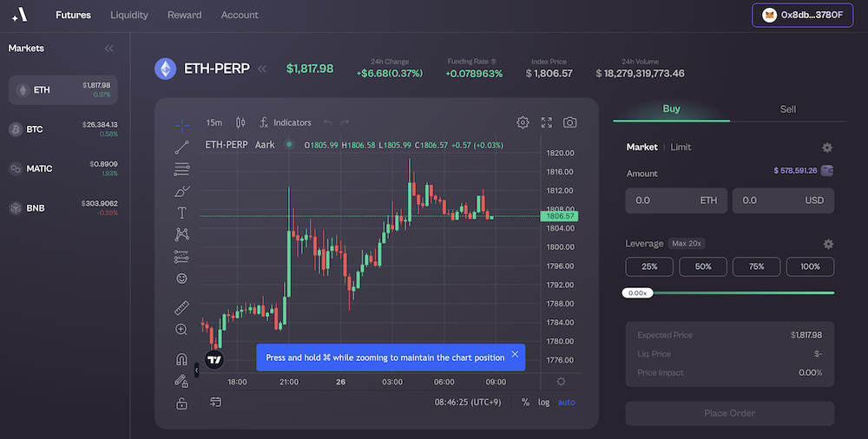Select the BTC market row
The width and height of the screenshot is (868, 439).
click(63, 129)
